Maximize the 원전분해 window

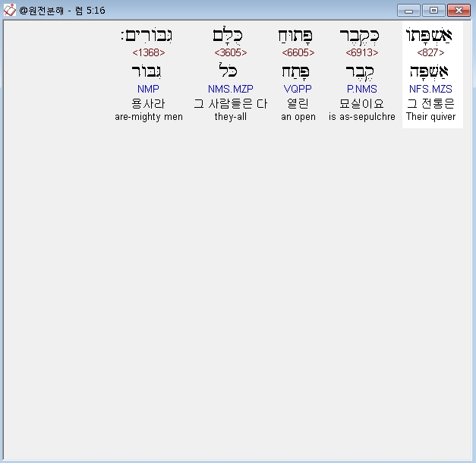click(433, 11)
